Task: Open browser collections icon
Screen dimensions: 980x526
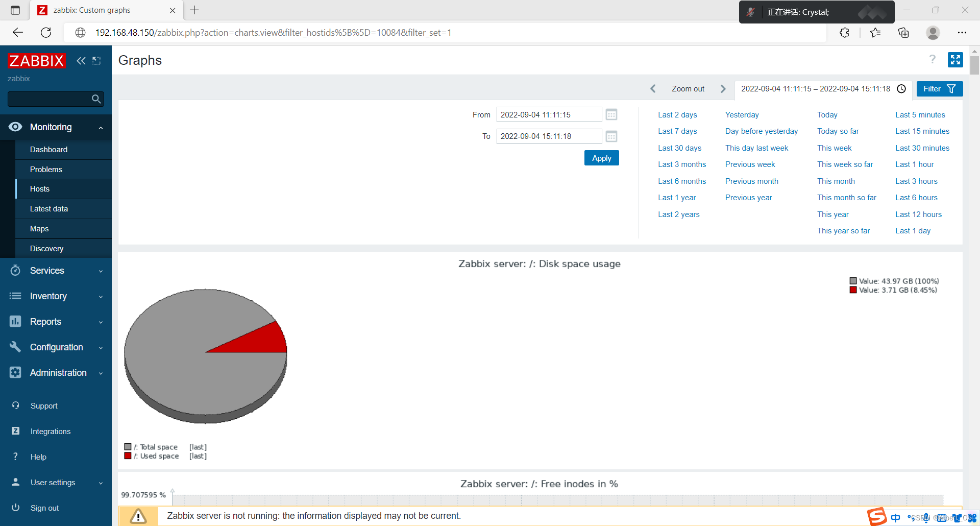Action: [x=903, y=33]
